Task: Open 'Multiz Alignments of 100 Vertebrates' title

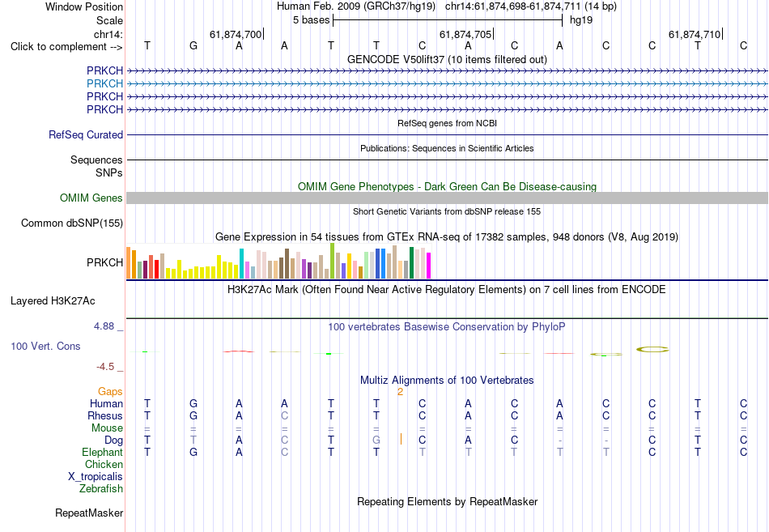Action: click(447, 381)
